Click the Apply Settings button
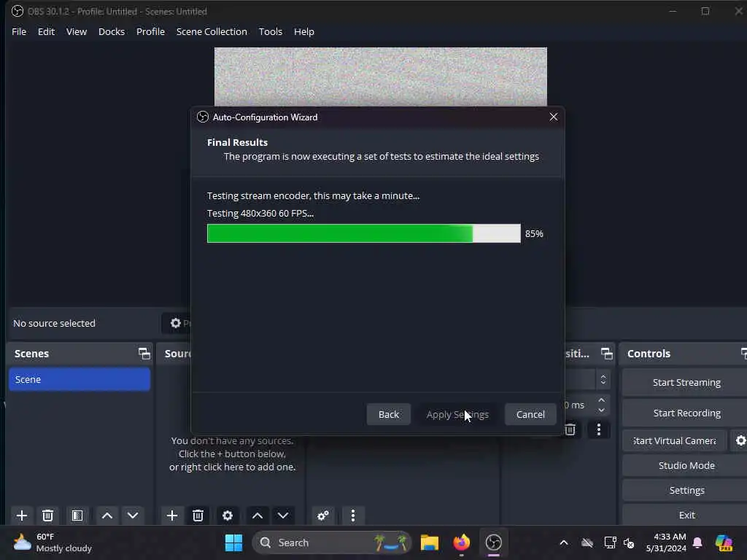 (457, 414)
